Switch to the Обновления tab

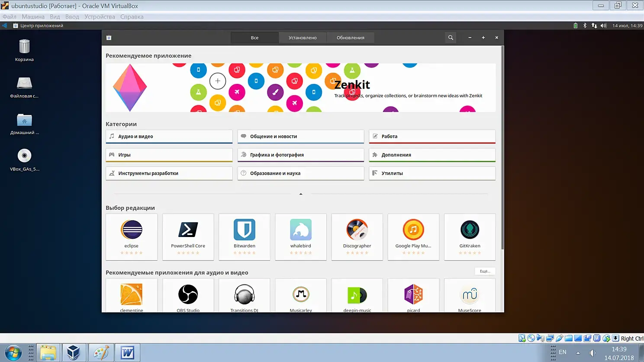click(x=351, y=38)
